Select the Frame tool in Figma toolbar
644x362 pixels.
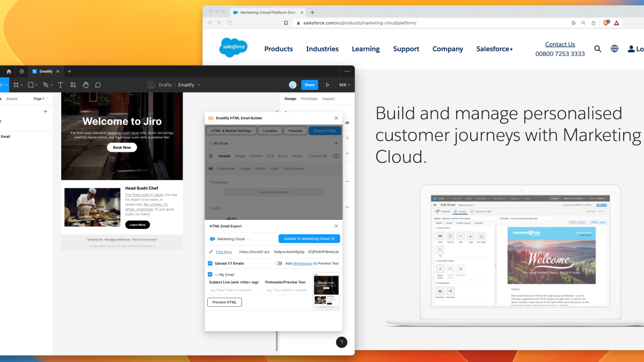[x=17, y=85]
